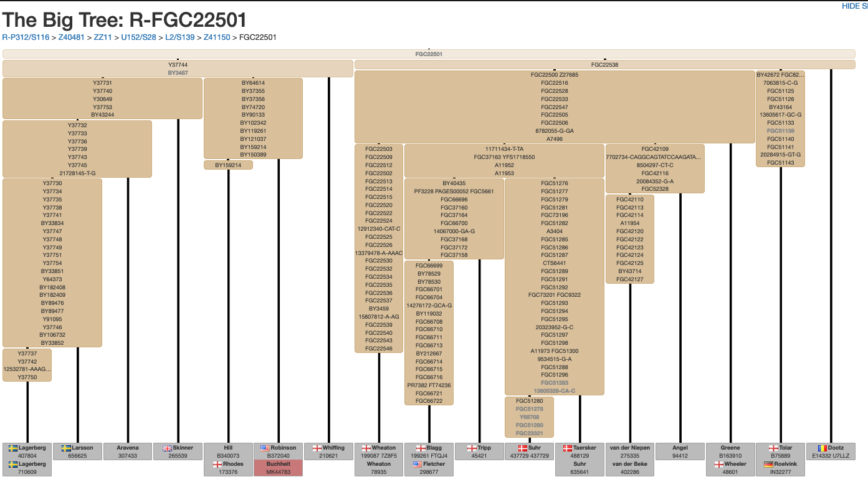Click the England flag next to Tripp
Image resolution: width=868 pixels, height=492 pixels.
pyautogui.click(x=472, y=448)
